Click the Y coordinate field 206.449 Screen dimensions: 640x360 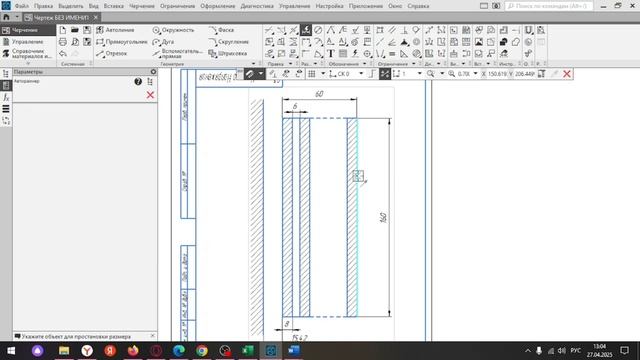(x=524, y=74)
